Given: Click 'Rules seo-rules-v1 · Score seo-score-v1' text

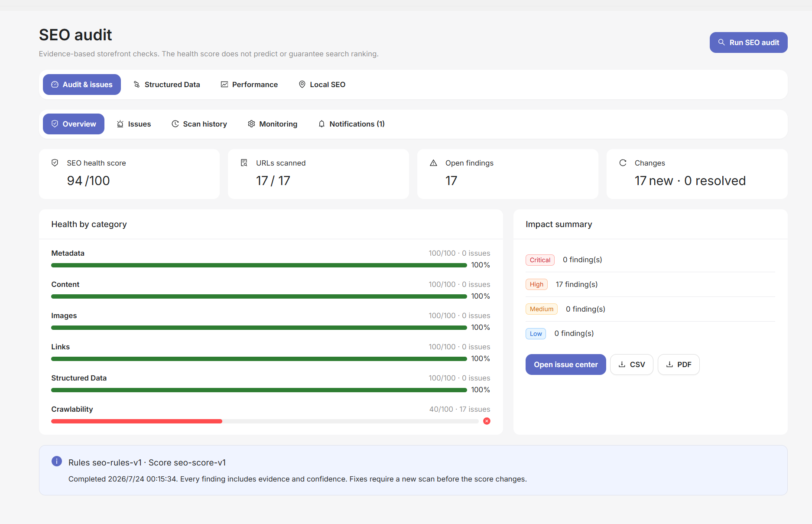Looking at the screenshot, I should point(147,462).
